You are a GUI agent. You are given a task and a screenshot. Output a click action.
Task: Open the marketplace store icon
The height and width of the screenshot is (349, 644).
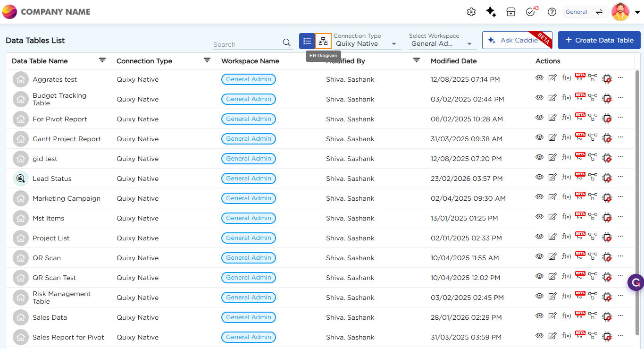510,12
